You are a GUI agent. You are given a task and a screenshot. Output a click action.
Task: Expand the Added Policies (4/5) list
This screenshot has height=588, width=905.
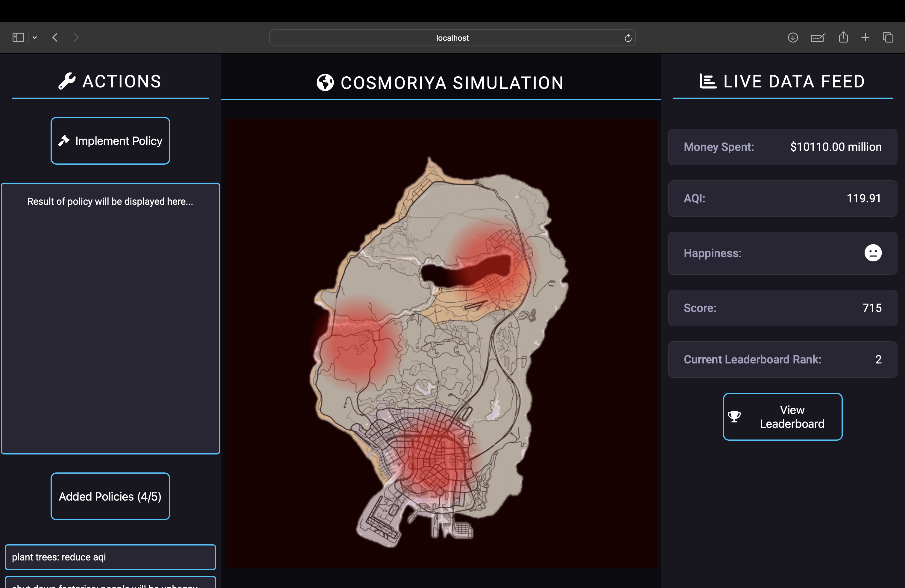110,496
